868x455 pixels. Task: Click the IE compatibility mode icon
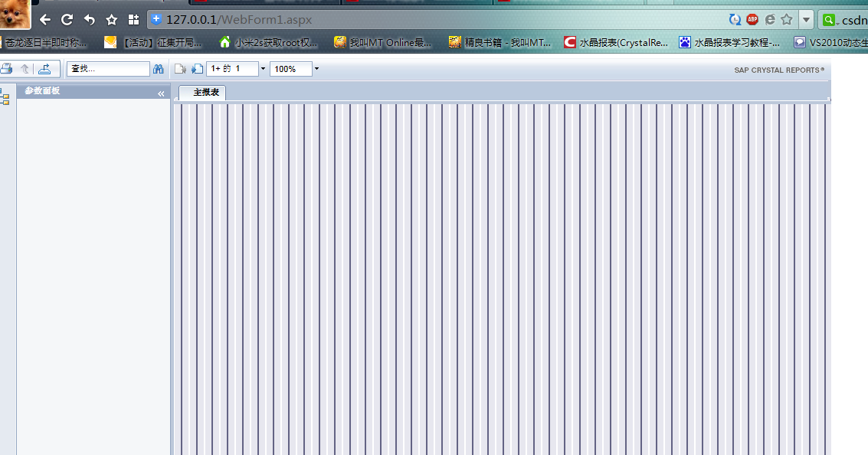[x=770, y=19]
